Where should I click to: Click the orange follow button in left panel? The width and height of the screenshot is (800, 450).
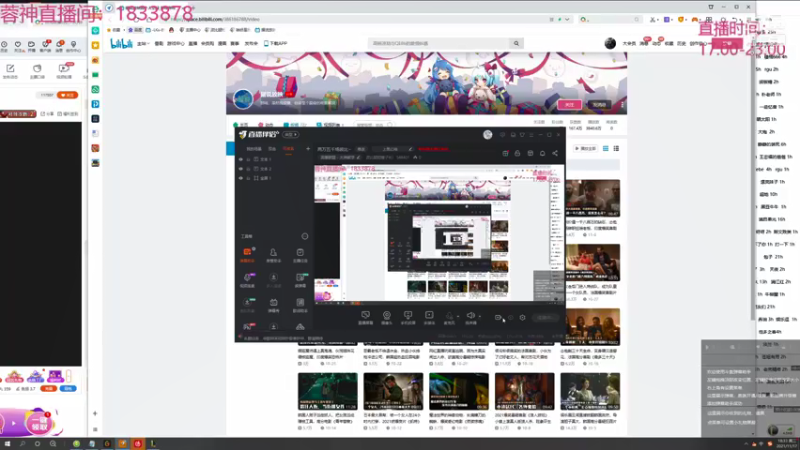click(x=67, y=95)
